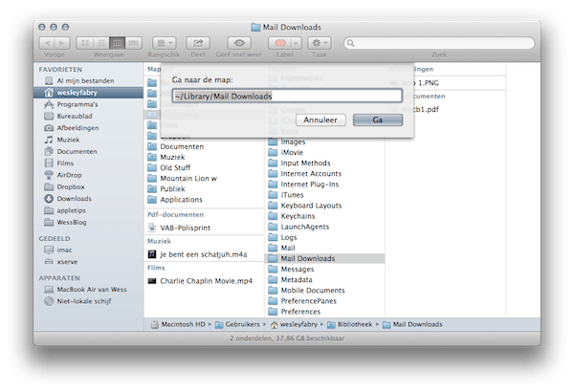Select Input Methods folder
This screenshot has width=574, height=392.
coord(324,163)
